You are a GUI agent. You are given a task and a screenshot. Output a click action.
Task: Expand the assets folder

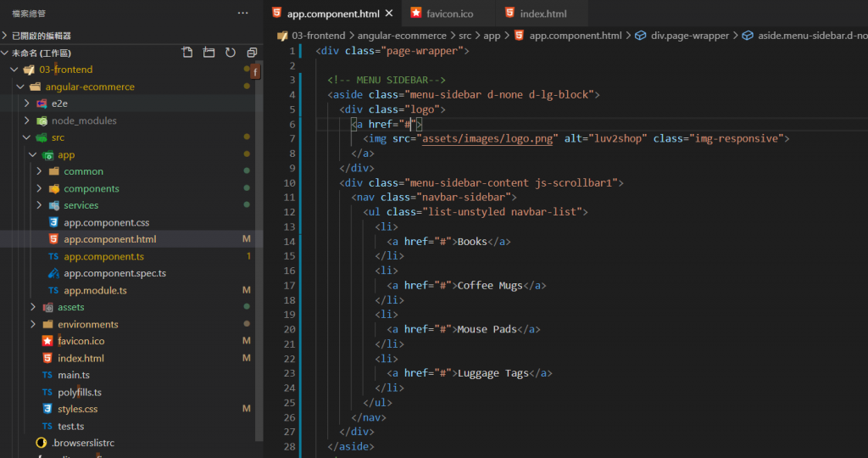[33, 307]
